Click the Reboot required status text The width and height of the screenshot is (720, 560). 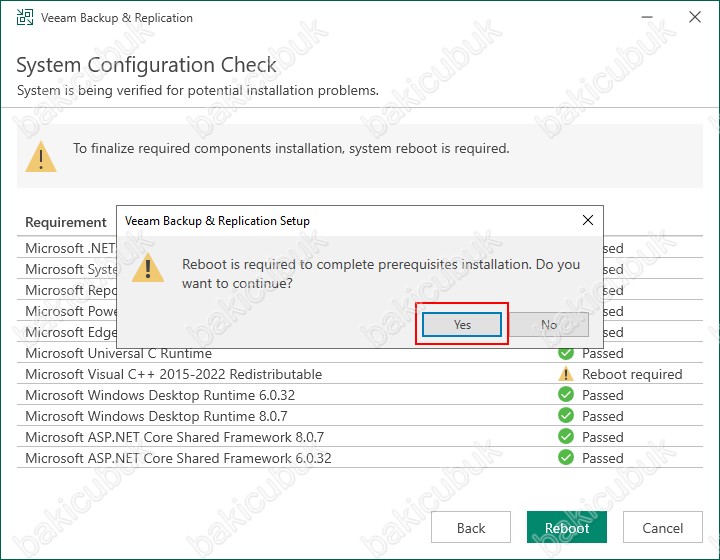click(x=632, y=374)
